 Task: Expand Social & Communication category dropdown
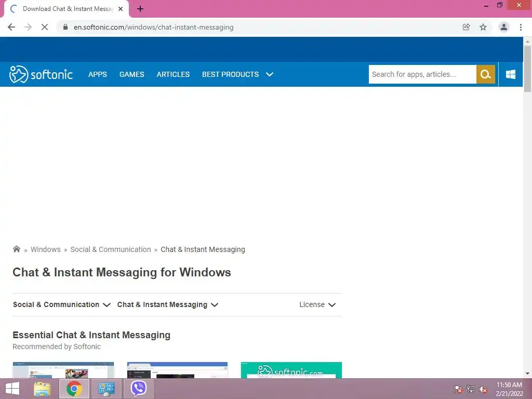click(x=62, y=304)
